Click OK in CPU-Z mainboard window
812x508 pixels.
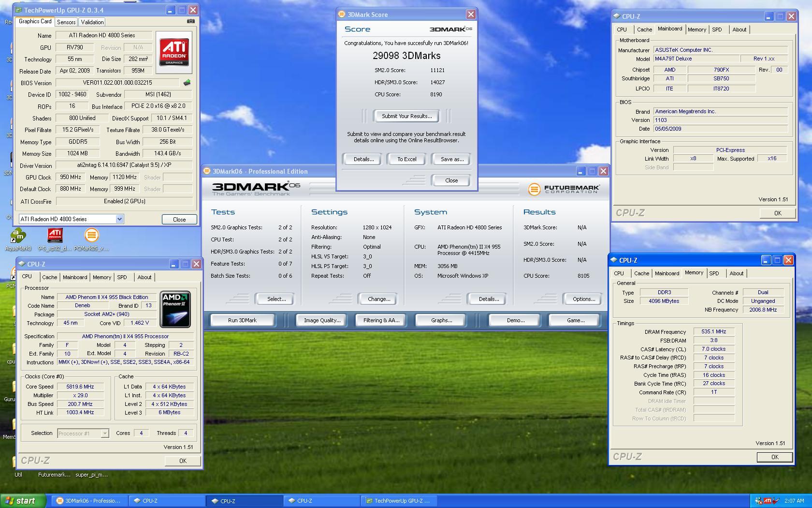click(777, 213)
